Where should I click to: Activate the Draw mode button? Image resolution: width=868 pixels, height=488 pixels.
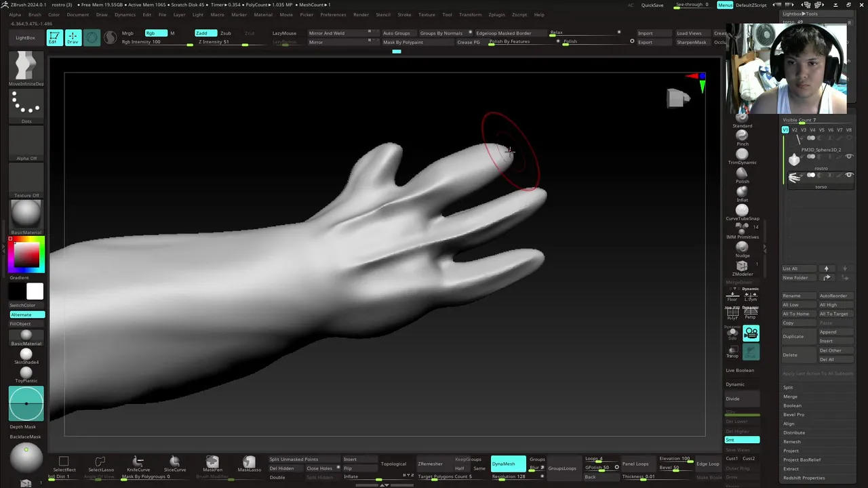coord(73,37)
